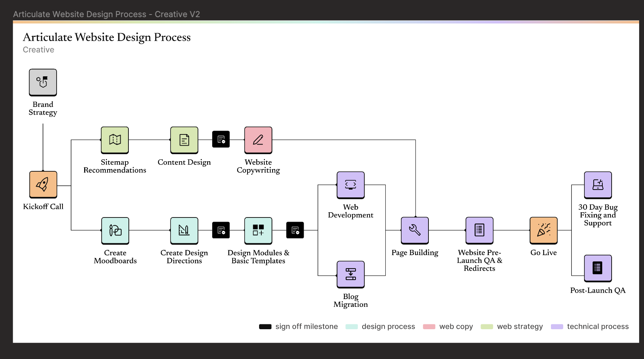
Task: Click the black sign off milestone legend swatch
Action: click(265, 327)
